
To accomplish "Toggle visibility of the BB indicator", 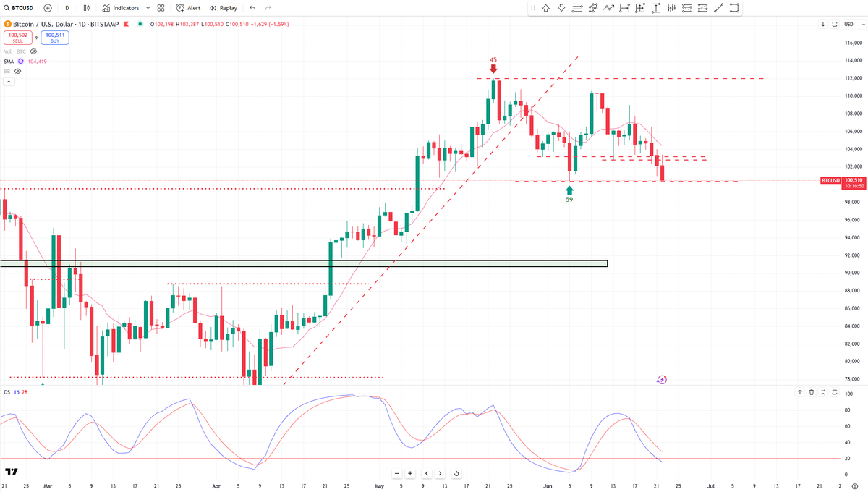I will [17, 71].
